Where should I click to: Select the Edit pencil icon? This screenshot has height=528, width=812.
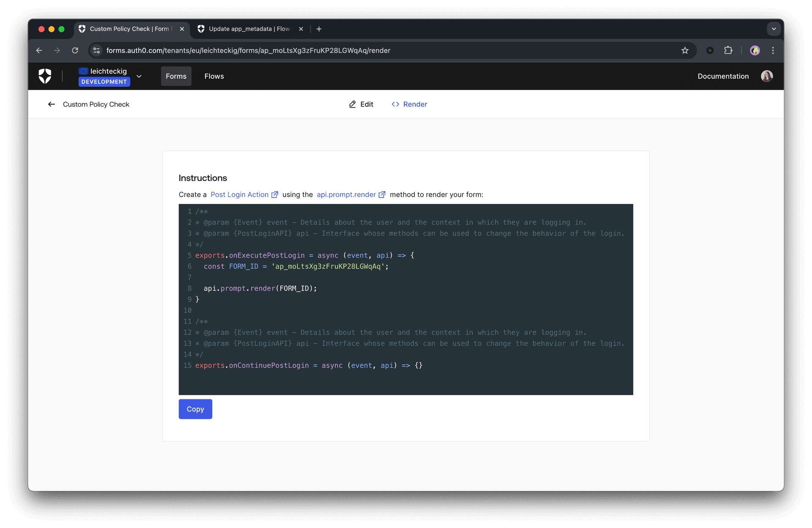[352, 104]
